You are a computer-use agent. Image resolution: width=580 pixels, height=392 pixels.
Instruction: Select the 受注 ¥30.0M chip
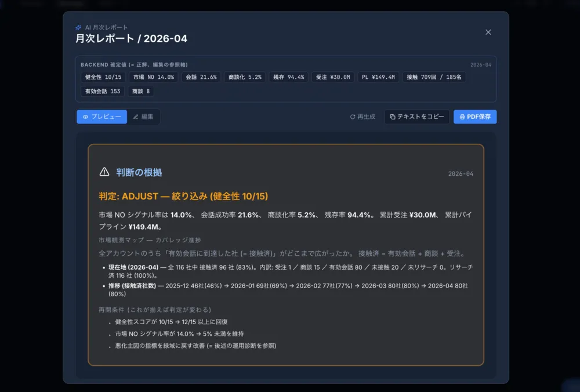coord(333,77)
